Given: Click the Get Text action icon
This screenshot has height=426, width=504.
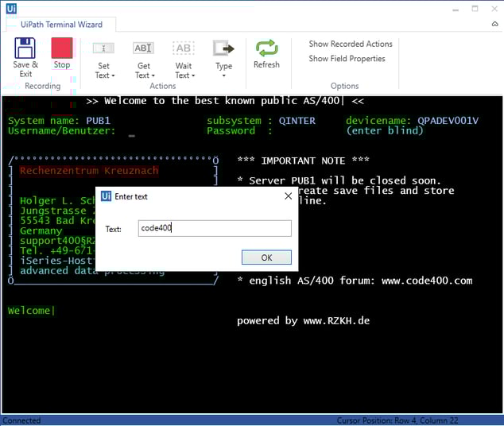Looking at the screenshot, I should pyautogui.click(x=143, y=48).
